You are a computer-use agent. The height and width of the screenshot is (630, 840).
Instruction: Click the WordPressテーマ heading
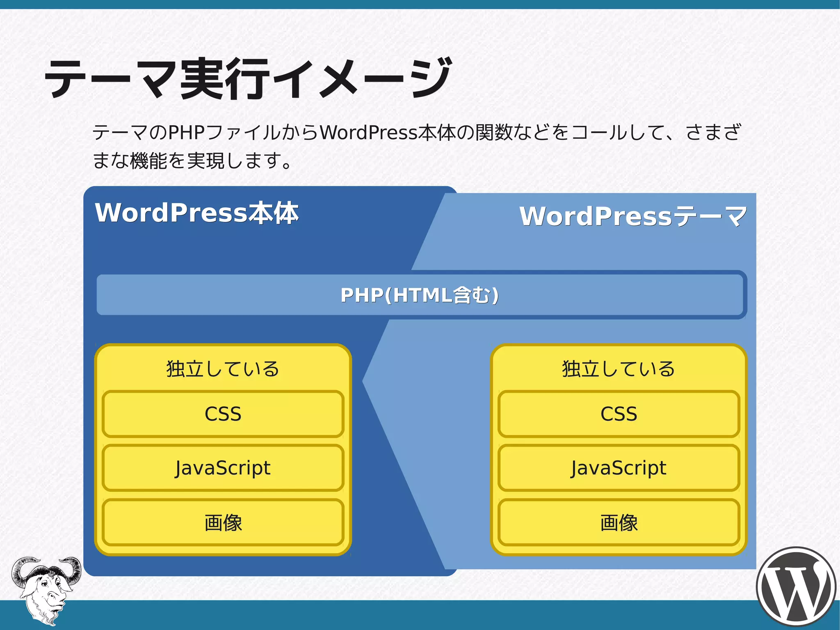click(633, 216)
